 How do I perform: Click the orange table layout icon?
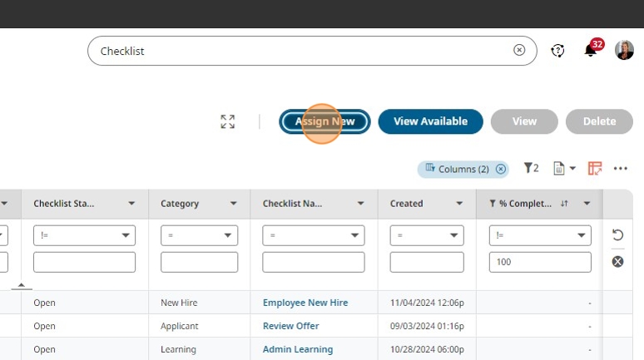click(x=595, y=168)
